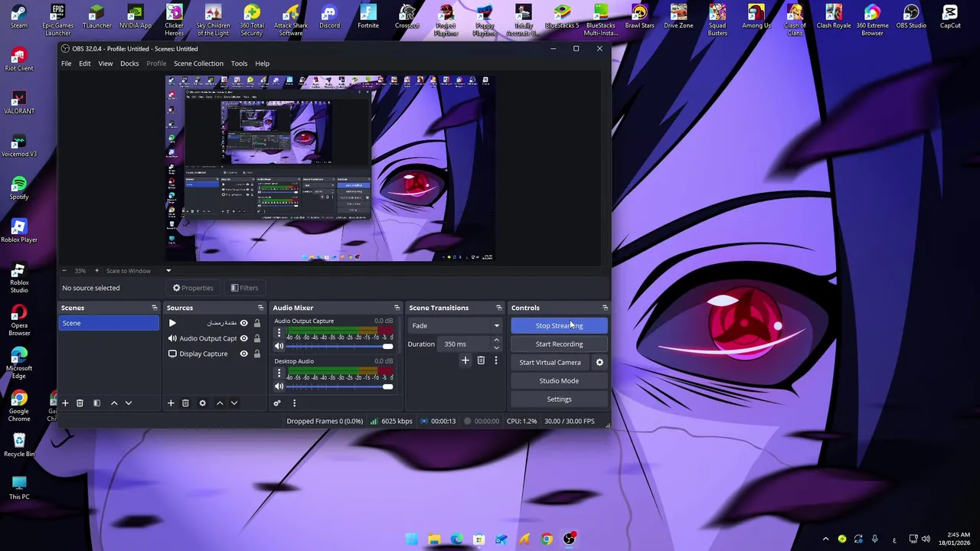Move scene down arrow in Scenes dock
Image resolution: width=980 pixels, height=551 pixels.
pyautogui.click(x=129, y=403)
